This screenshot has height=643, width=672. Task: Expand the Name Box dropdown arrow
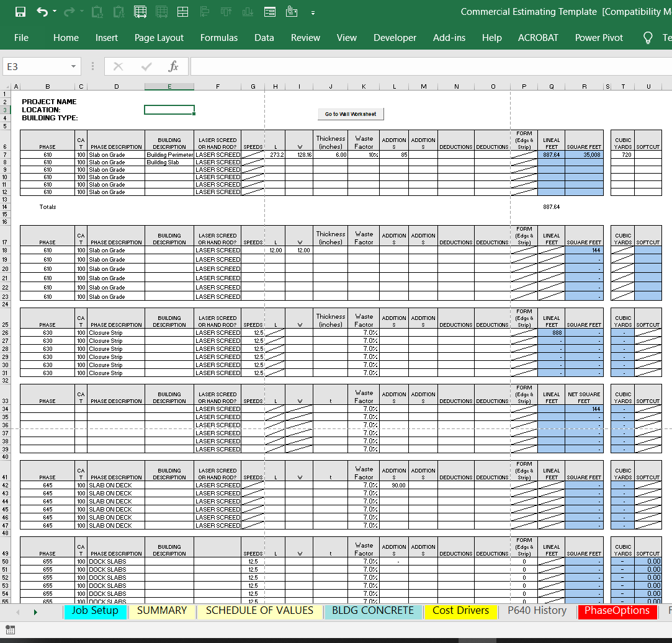(x=73, y=66)
